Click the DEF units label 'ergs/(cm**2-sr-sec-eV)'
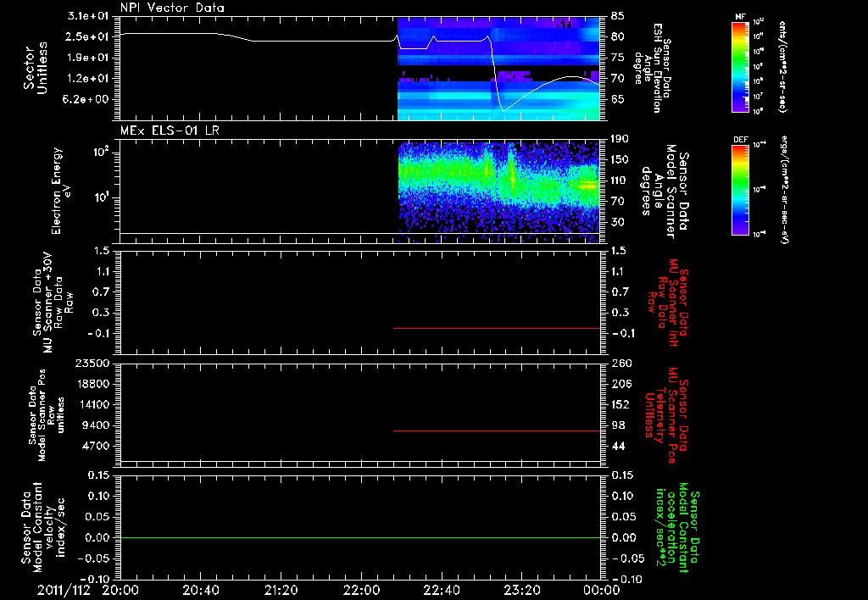The height and width of the screenshot is (600, 868). pyautogui.click(x=784, y=189)
